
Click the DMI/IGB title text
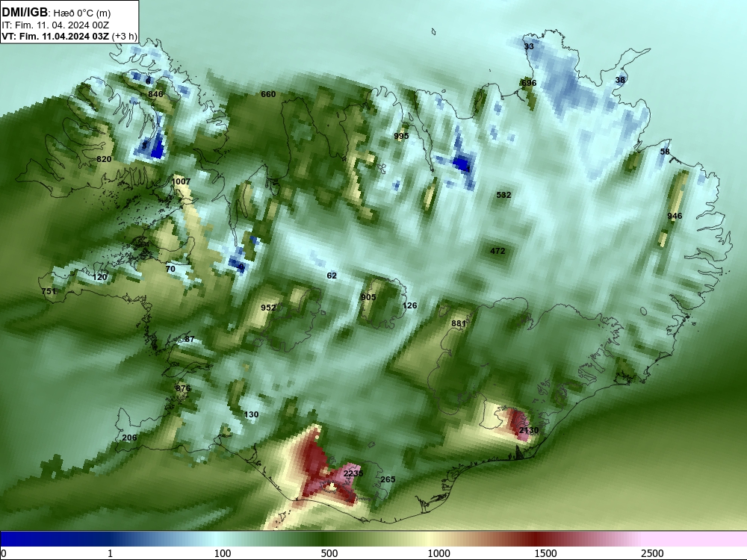coord(25,13)
